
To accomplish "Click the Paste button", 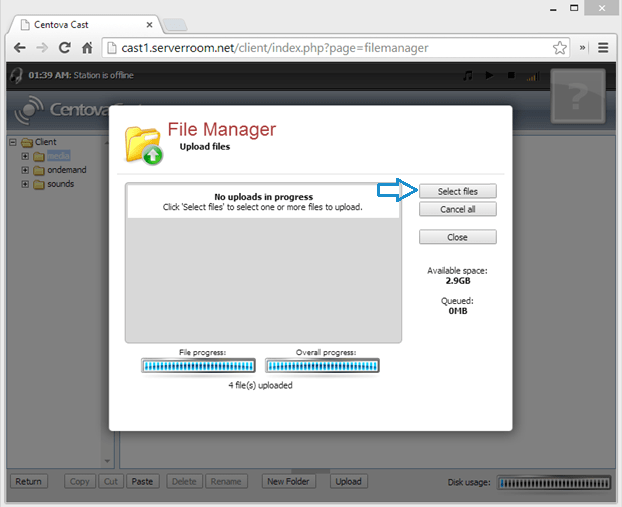I will (x=142, y=481).
